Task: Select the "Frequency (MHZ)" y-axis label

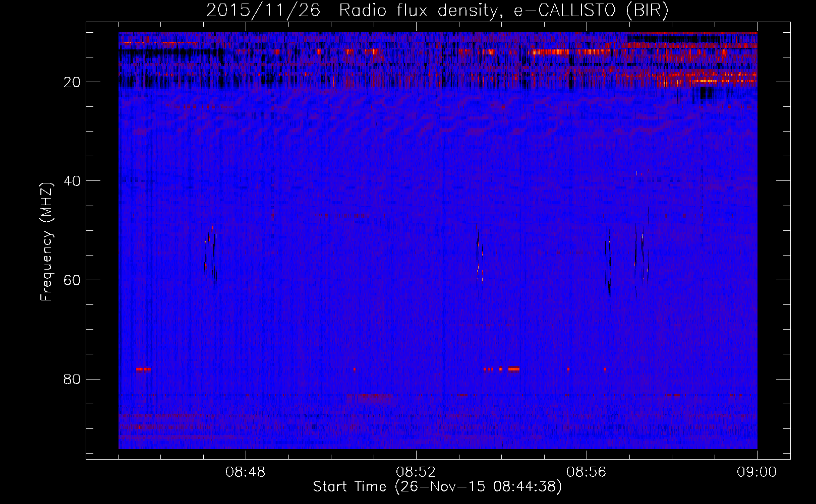Action: click(x=46, y=242)
